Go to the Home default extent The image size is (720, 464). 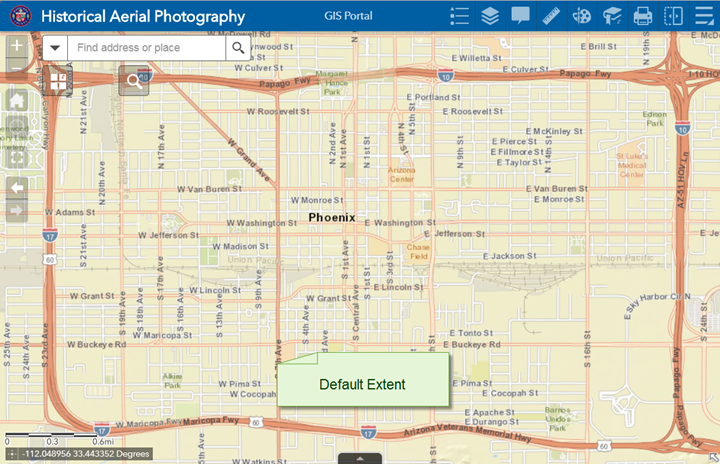[x=16, y=100]
